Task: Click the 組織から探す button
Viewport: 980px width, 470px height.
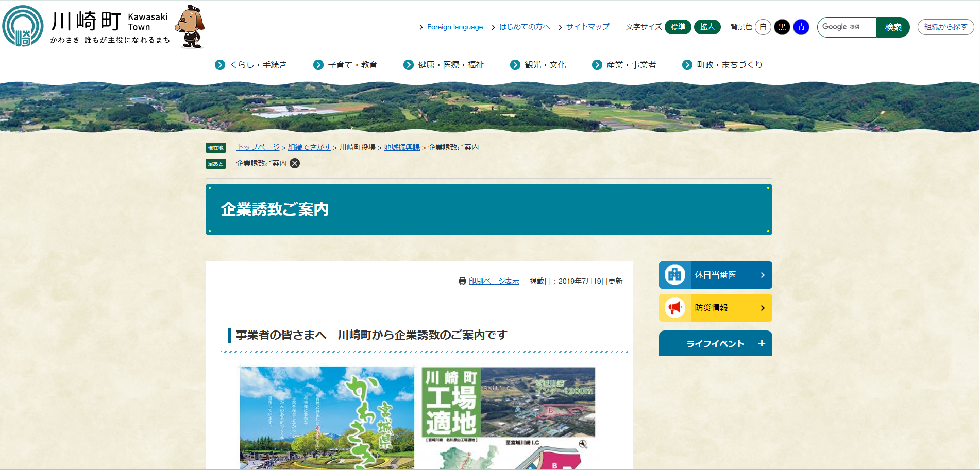Action: coord(946,27)
